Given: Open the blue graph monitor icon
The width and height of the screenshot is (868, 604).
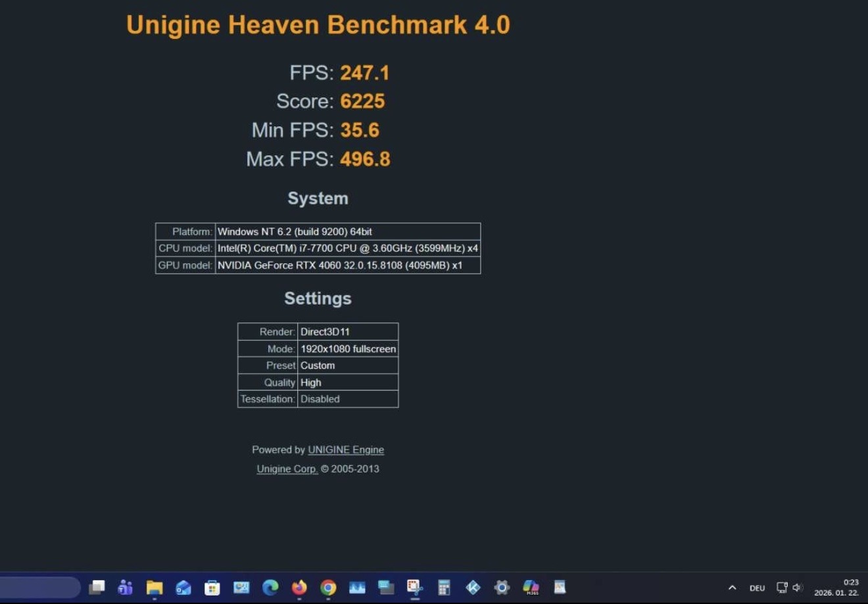Looking at the screenshot, I should pos(357,587).
